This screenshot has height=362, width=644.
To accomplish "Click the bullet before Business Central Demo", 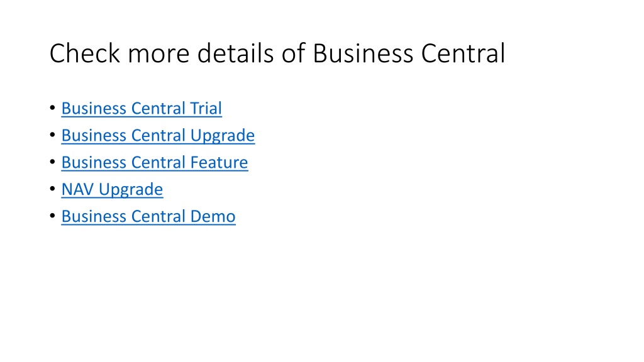I will click(x=53, y=216).
